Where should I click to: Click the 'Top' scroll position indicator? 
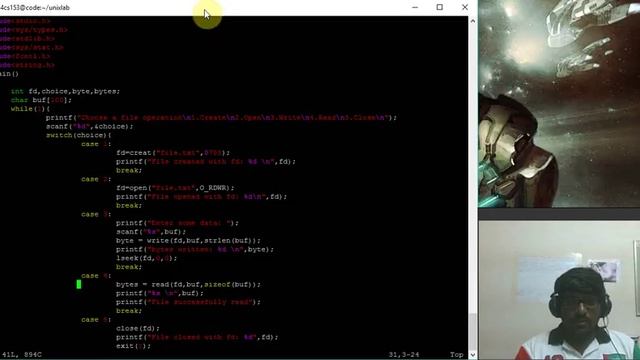click(x=456, y=355)
